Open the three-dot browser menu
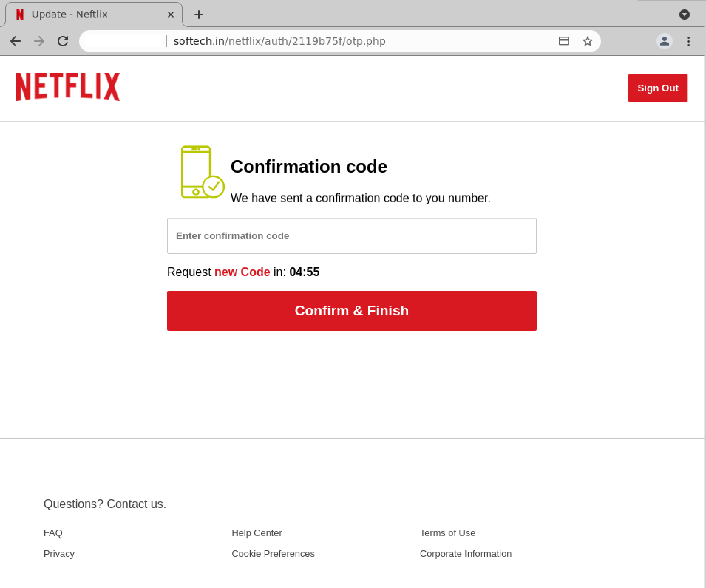 point(688,41)
